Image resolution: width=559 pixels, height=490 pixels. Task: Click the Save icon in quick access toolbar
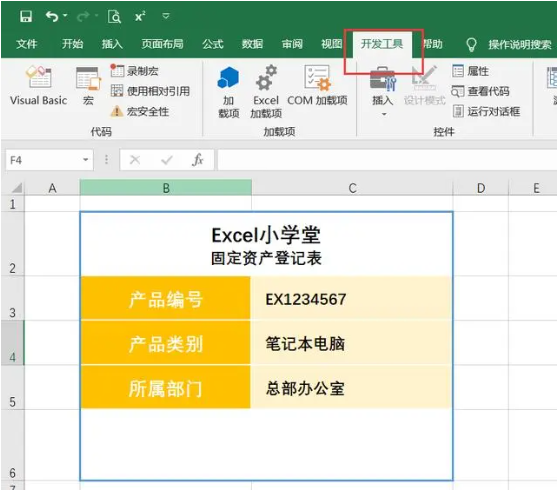pos(26,16)
